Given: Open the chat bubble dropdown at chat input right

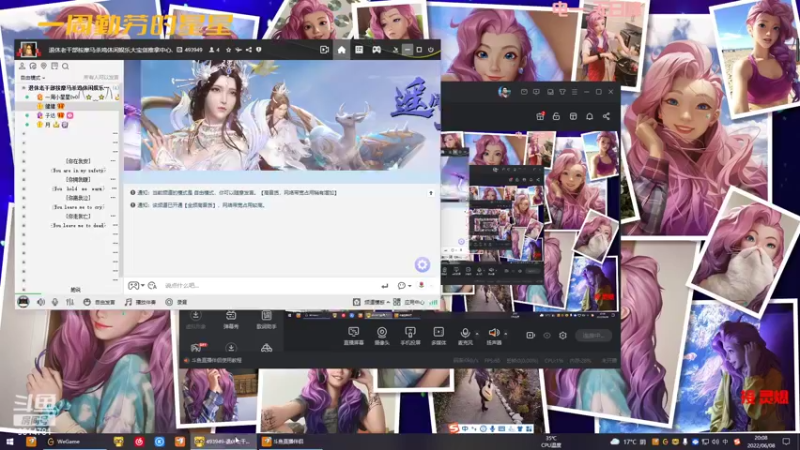Looking at the screenshot, I should (x=404, y=286).
